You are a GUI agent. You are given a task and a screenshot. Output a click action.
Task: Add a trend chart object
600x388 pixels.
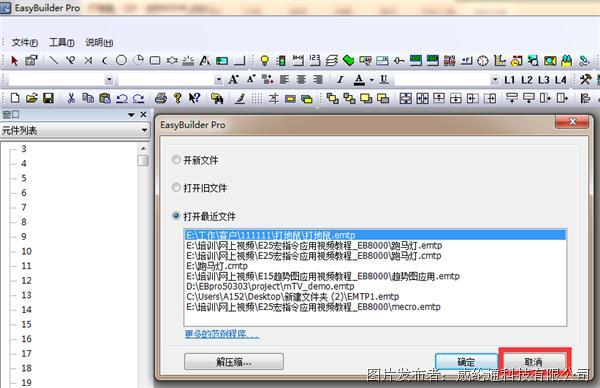500,60
